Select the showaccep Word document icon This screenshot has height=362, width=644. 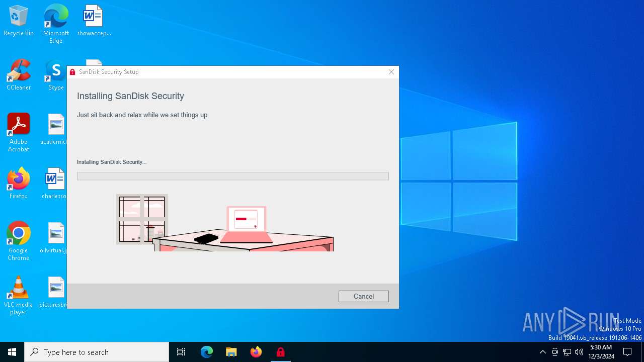[94, 21]
